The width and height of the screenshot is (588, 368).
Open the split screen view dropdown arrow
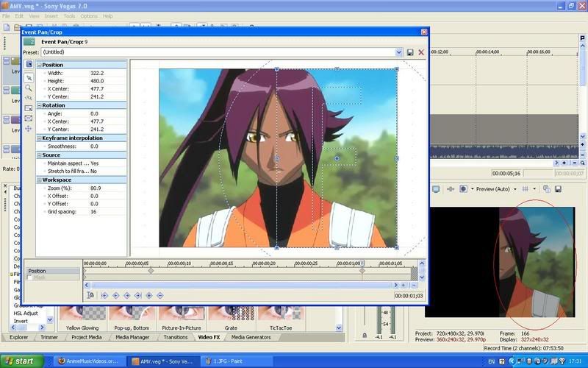pyautogui.click(x=472, y=189)
